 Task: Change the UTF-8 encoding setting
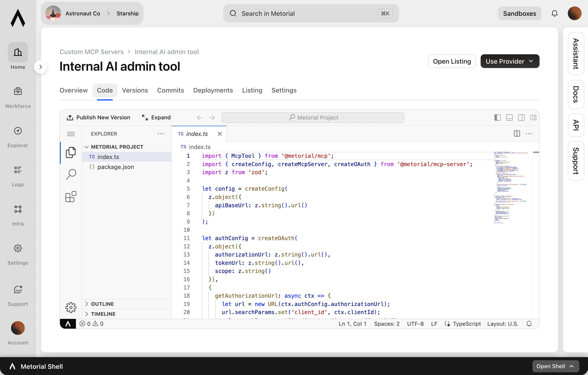tap(415, 324)
